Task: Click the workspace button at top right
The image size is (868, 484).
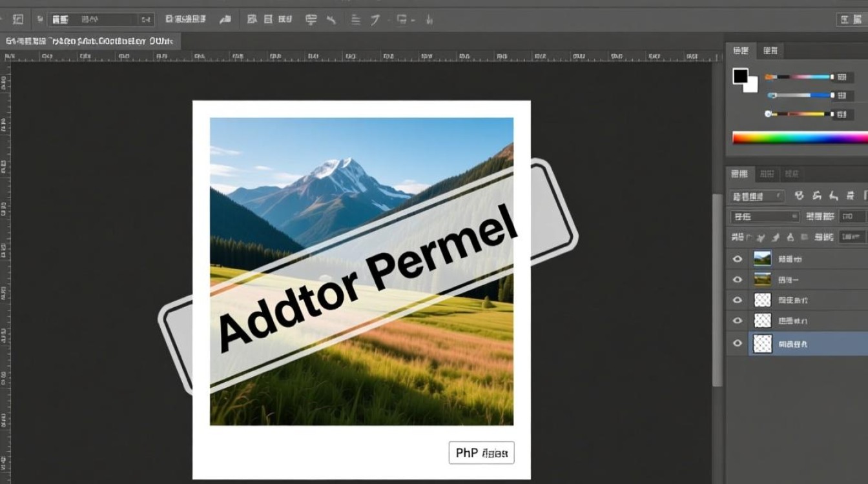Action: pos(849,20)
